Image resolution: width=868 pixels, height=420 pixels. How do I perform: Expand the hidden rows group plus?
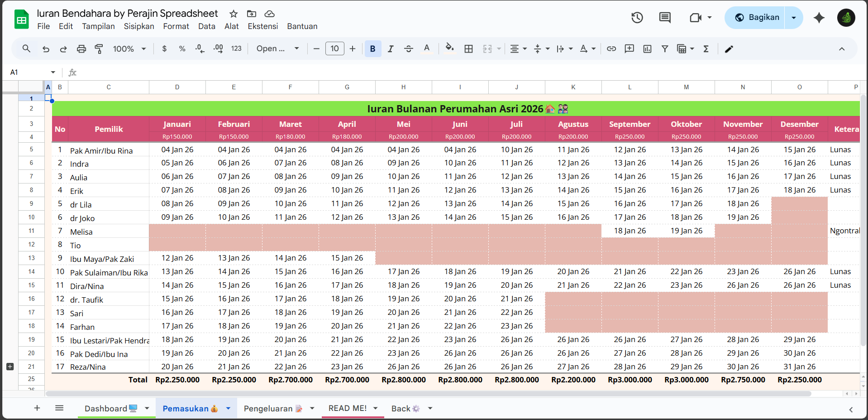coord(10,367)
